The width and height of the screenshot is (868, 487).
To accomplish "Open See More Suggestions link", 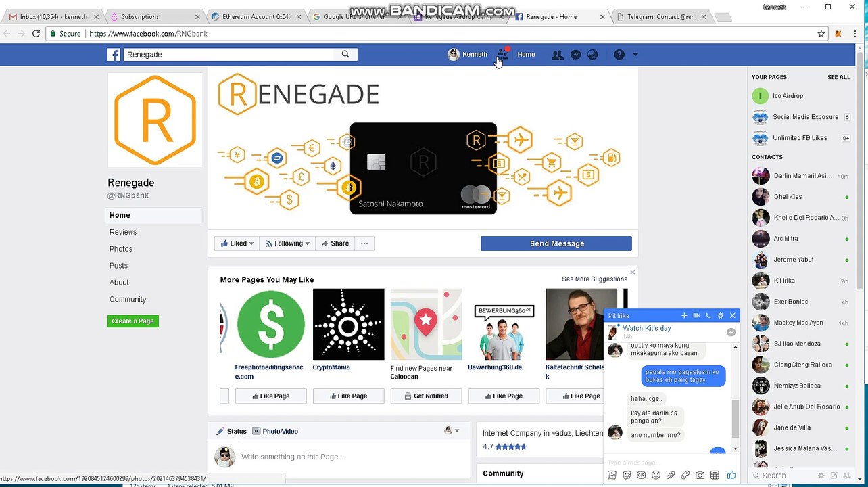I will (x=594, y=279).
